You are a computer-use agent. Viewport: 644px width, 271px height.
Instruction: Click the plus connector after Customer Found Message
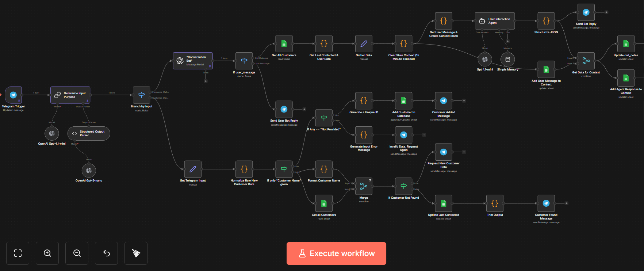[567, 203]
